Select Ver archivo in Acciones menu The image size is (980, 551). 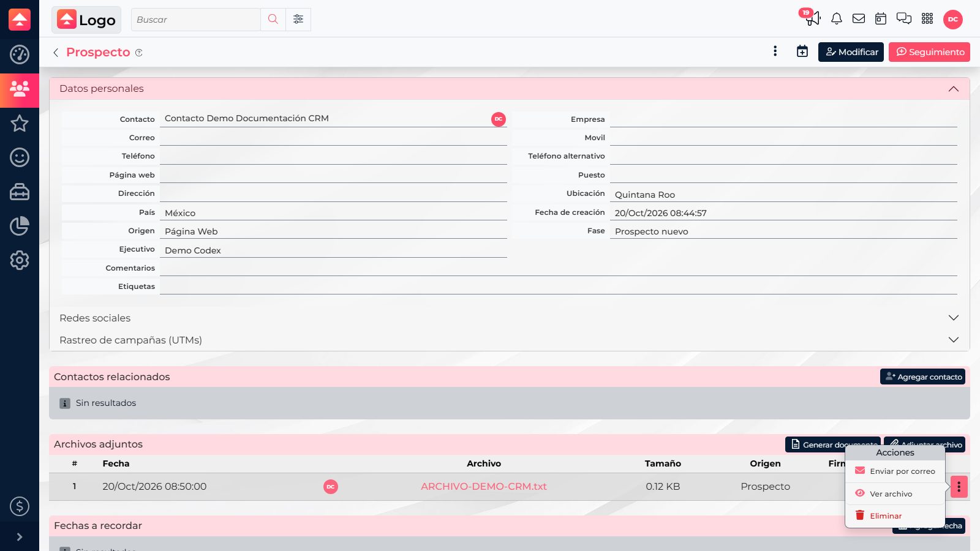pos(895,493)
